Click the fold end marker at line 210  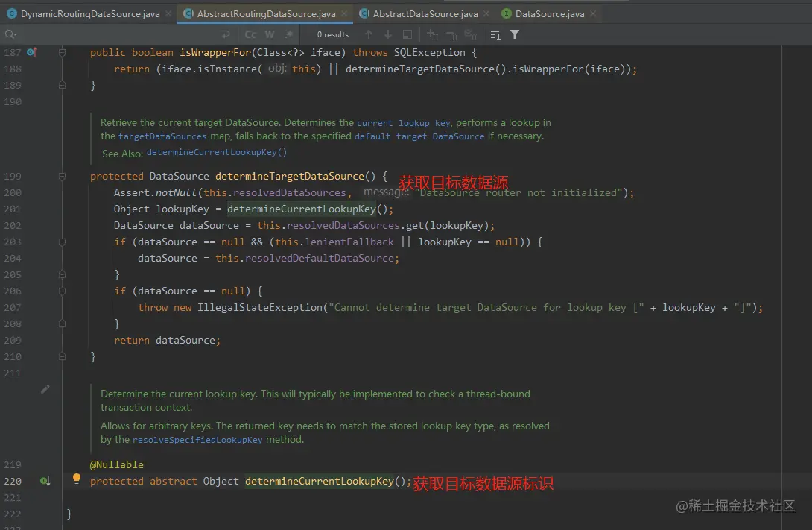tap(62, 356)
